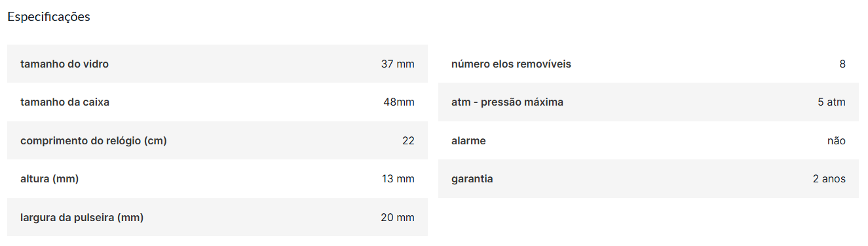Click the watch length value 22
This screenshot has height=246, width=868.
point(408,141)
